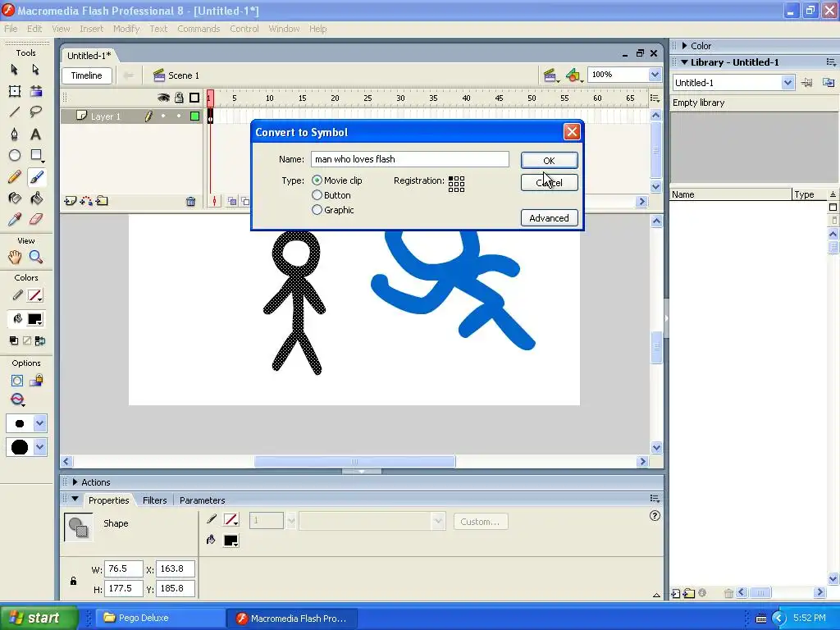Screen dimensions: 840x630
Task: Select the Hand tool
Action: tap(15, 257)
